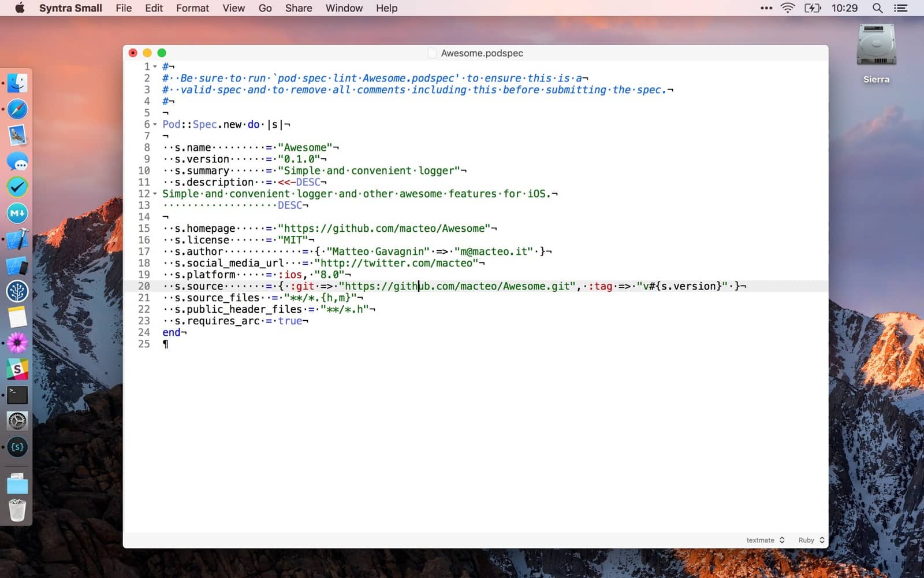The height and width of the screenshot is (578, 924).
Task: Open the Notification Center icon
Action: [x=900, y=8]
